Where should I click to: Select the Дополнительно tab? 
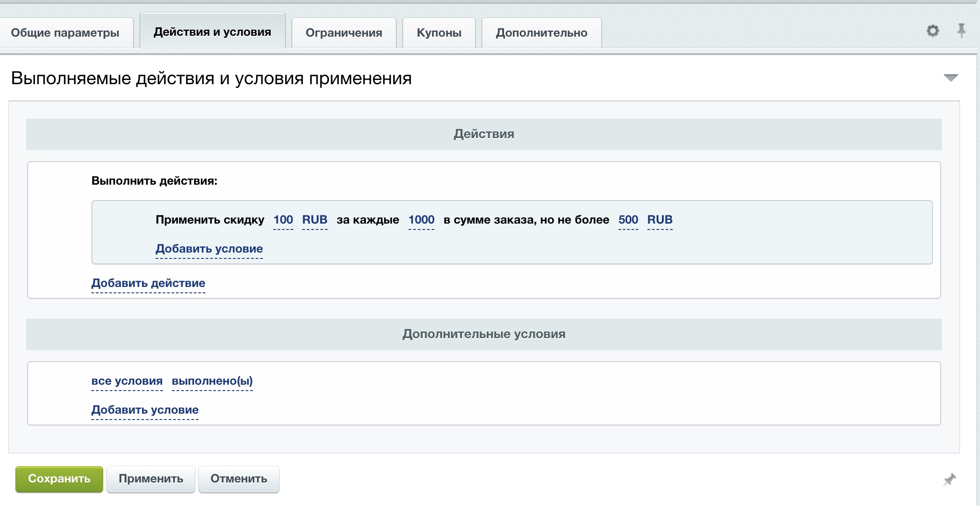coord(541,33)
